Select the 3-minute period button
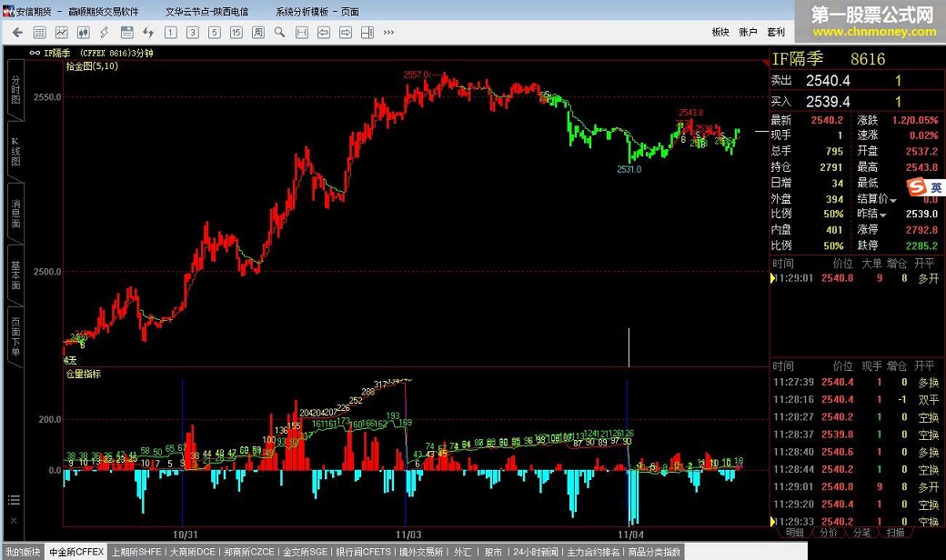Image resolution: width=946 pixels, height=560 pixels. pyautogui.click(x=193, y=33)
